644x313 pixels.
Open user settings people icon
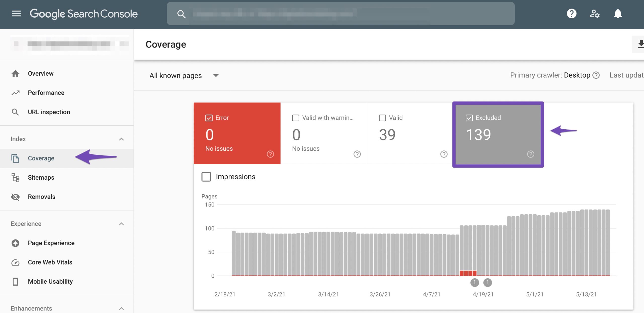(x=594, y=14)
